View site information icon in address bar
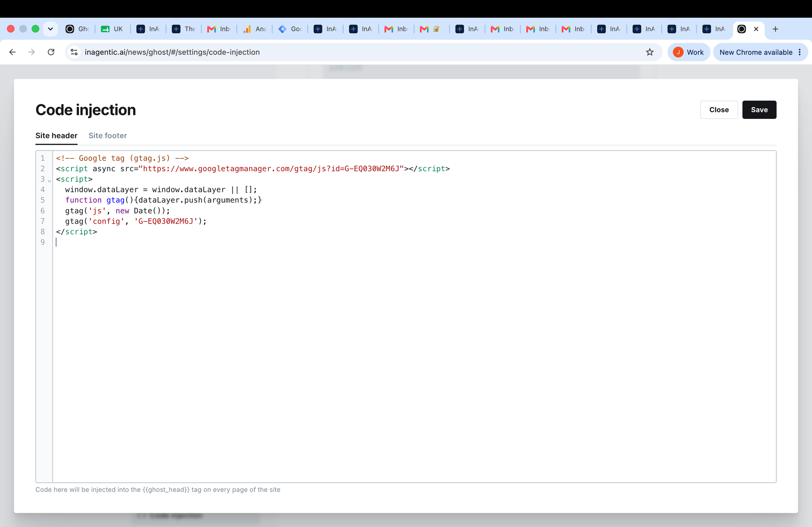Viewport: 812px width, 527px height. [74, 52]
